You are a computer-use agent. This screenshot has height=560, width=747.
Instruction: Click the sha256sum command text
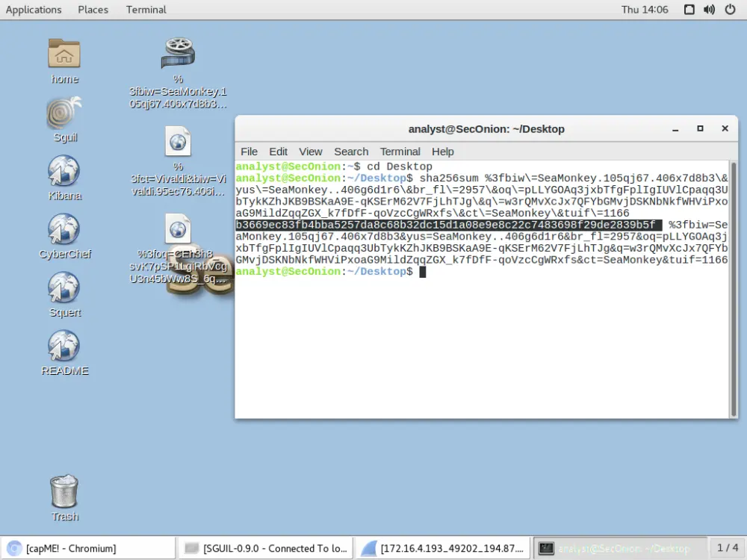pyautogui.click(x=448, y=178)
